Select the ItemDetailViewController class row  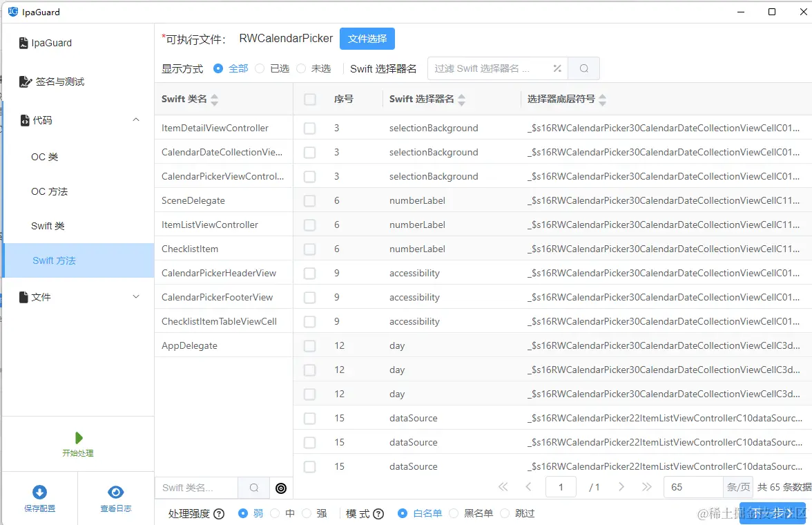coord(224,128)
